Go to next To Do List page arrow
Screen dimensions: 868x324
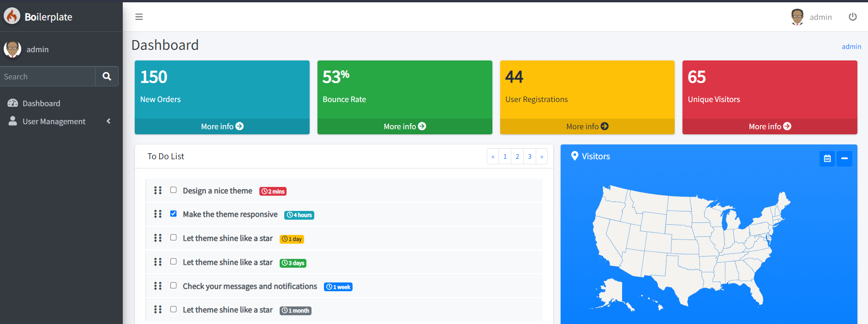[x=542, y=157]
